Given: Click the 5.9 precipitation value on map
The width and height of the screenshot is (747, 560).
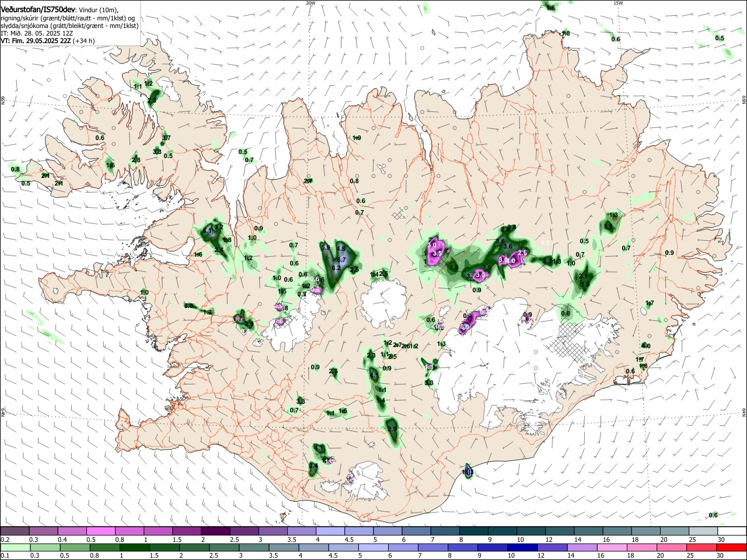Looking at the screenshot, I should 326,248.
